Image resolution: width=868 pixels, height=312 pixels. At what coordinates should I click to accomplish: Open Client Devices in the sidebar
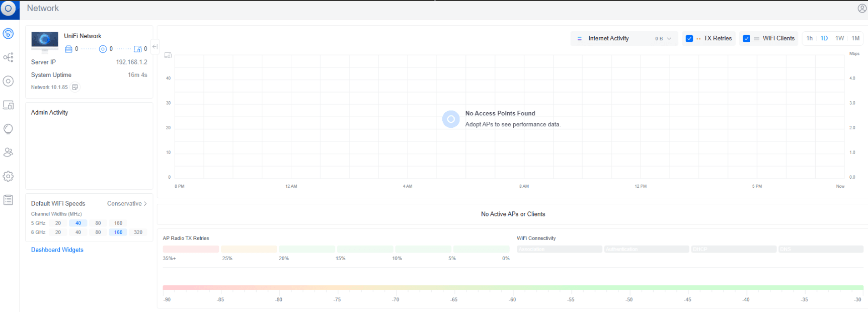click(8, 105)
